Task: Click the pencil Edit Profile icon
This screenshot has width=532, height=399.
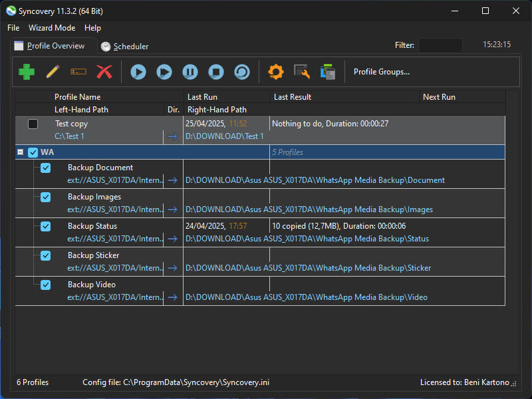Action: point(53,72)
